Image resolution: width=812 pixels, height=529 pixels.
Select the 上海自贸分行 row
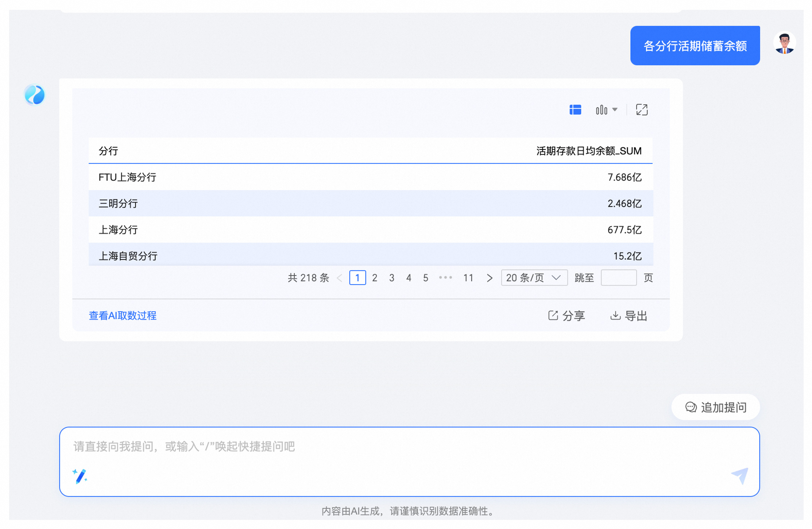tap(371, 254)
